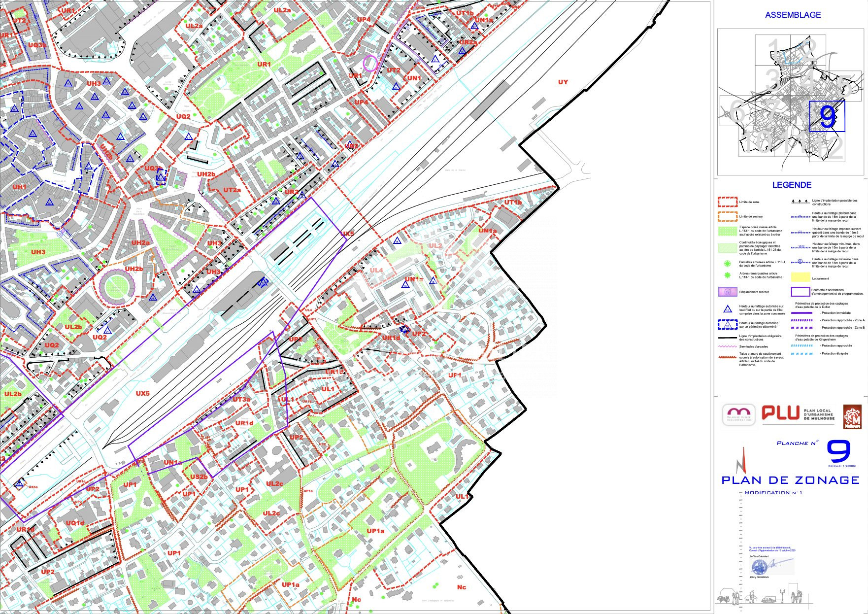
Task: Click the orange dashed 'Limite de secteur' symbol
Action: pyautogui.click(x=727, y=216)
